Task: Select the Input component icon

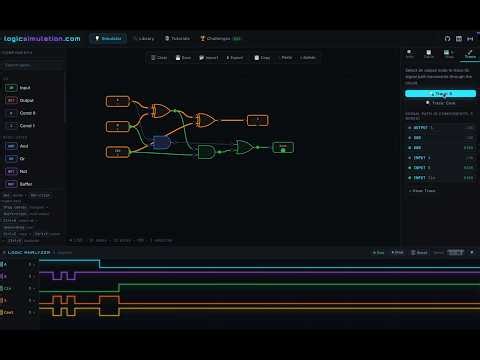Action: pos(11,88)
